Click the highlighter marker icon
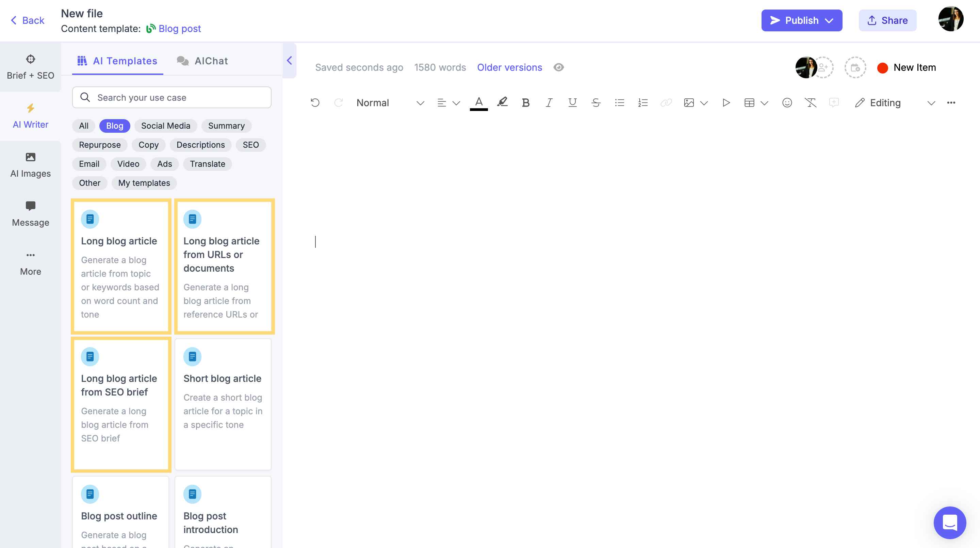This screenshot has height=548, width=980. point(502,102)
